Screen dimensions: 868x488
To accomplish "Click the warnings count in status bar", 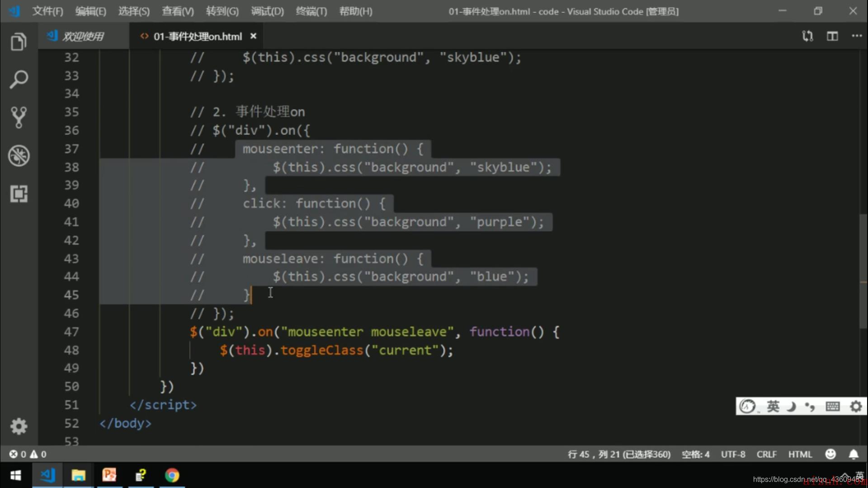I will [x=38, y=454].
